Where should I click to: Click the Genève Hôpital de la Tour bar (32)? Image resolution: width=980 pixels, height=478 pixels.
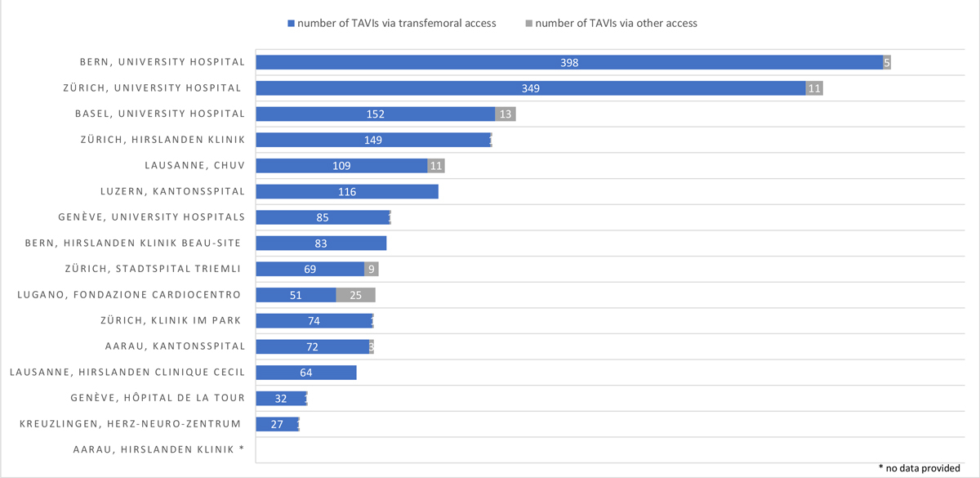click(x=280, y=399)
